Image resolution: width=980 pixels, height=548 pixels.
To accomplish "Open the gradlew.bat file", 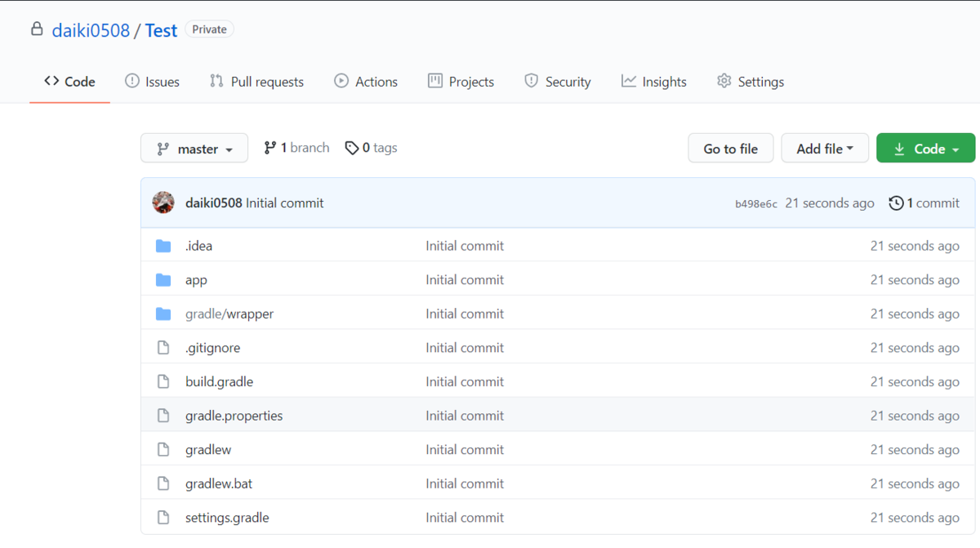I will coord(219,483).
